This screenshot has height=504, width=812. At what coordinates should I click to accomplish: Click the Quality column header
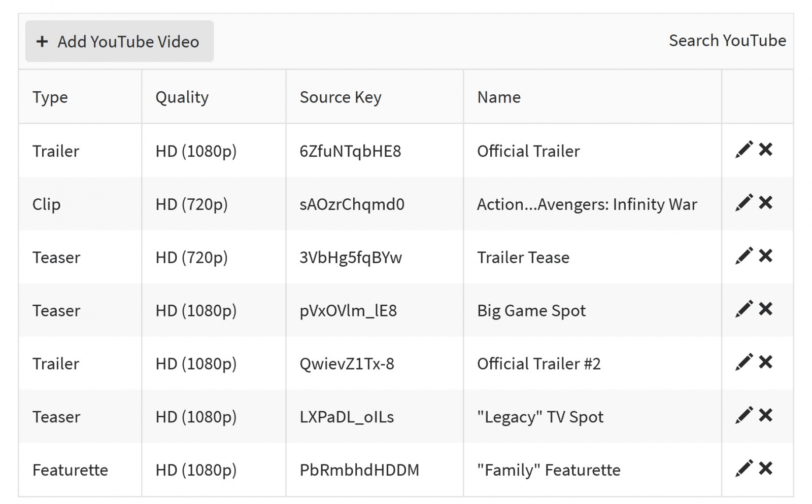(182, 97)
